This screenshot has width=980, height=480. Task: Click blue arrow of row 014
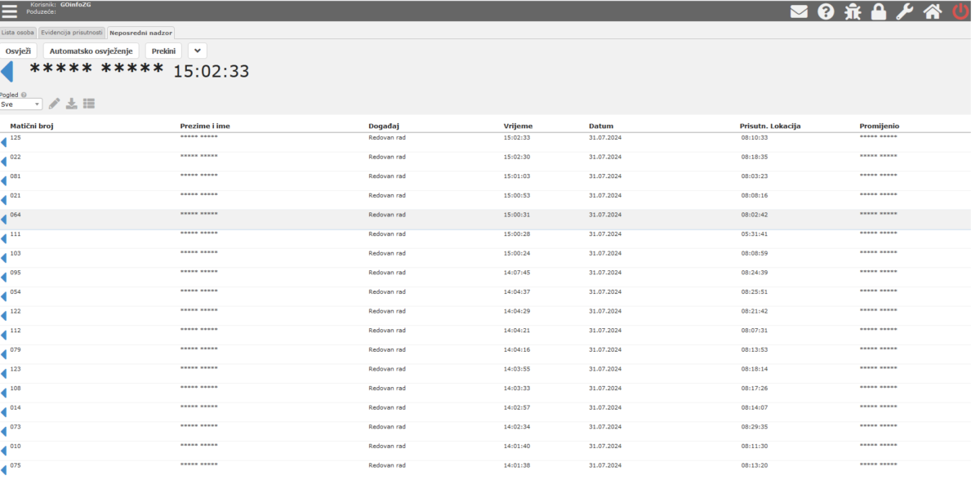tap(3, 413)
